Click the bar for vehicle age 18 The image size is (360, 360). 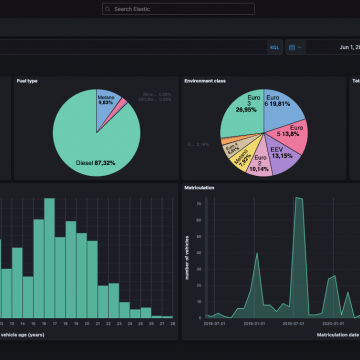tap(71, 269)
